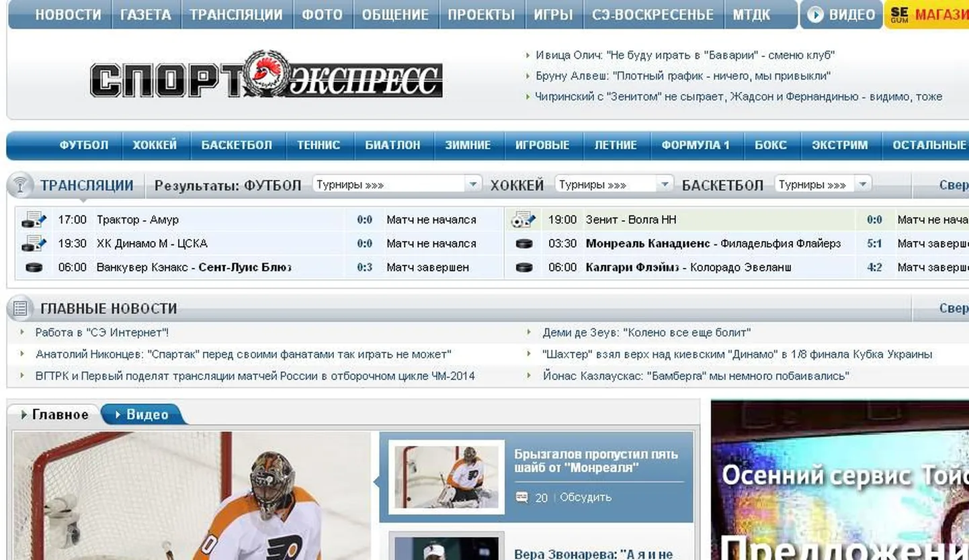Screen dimensions: 969x560
Task: Open the Бруну Алвеш headline
Action: click(x=683, y=76)
